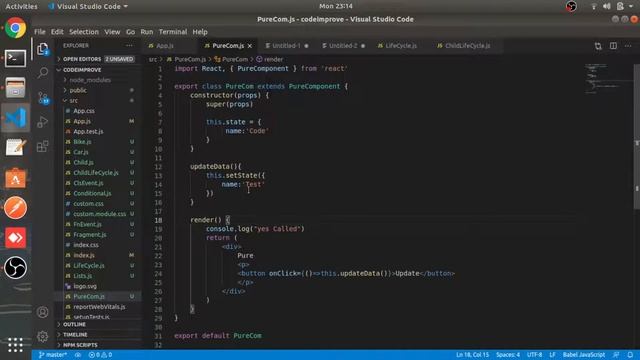The height and width of the screenshot is (360, 640).
Task: Collapse the CODEIMPROVE folder section
Action: click(x=98, y=70)
